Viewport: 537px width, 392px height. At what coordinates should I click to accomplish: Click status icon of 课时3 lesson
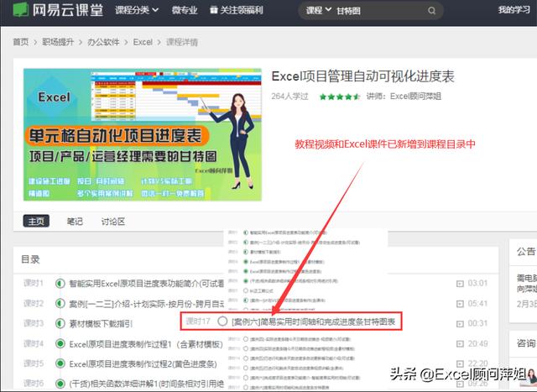pyautogui.click(x=60, y=323)
